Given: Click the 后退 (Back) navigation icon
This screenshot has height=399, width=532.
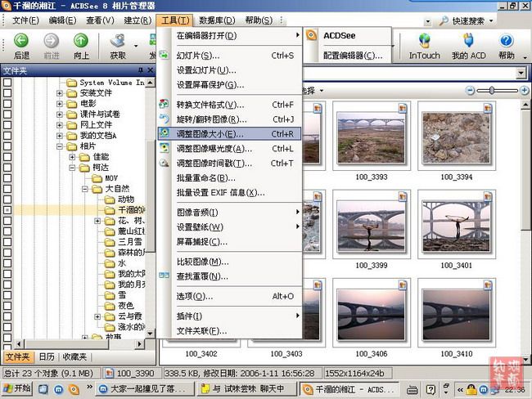Looking at the screenshot, I should click(21, 41).
